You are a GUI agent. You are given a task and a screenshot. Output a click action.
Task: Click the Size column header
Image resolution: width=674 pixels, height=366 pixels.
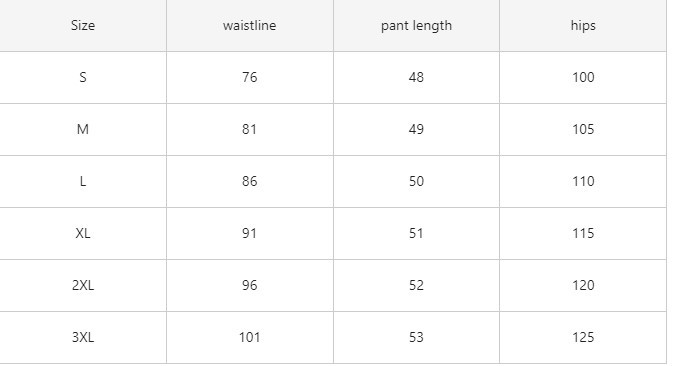83,25
